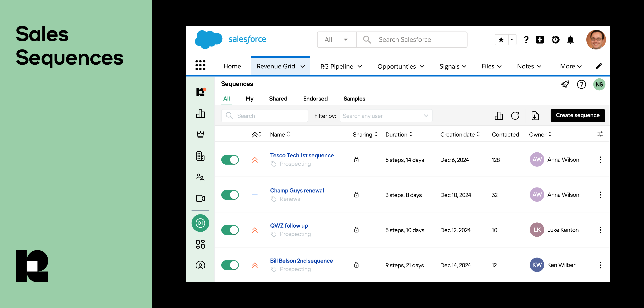644x308 pixels.
Task: Open the accounts building sidebar icon
Action: click(x=200, y=156)
